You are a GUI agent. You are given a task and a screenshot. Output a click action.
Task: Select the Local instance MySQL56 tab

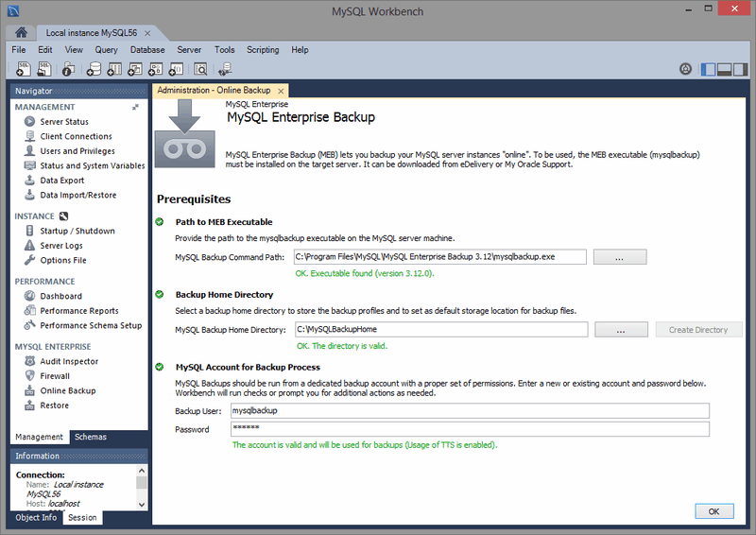point(92,33)
